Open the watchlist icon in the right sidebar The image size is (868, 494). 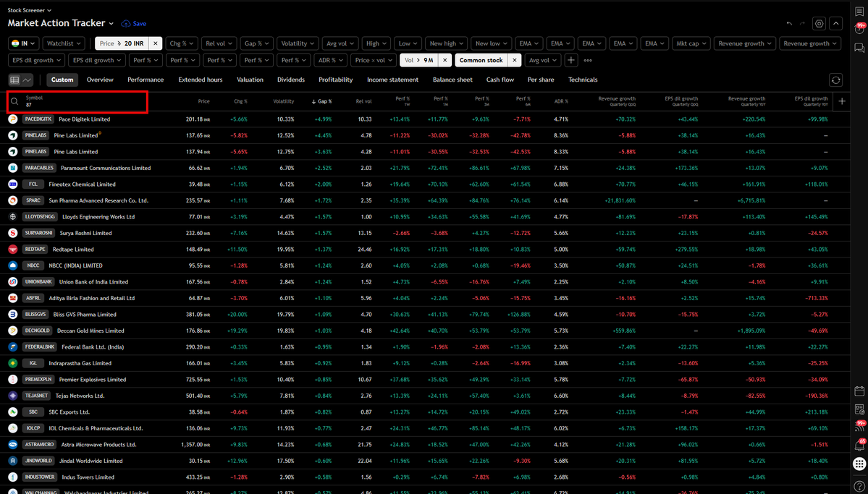tap(859, 11)
